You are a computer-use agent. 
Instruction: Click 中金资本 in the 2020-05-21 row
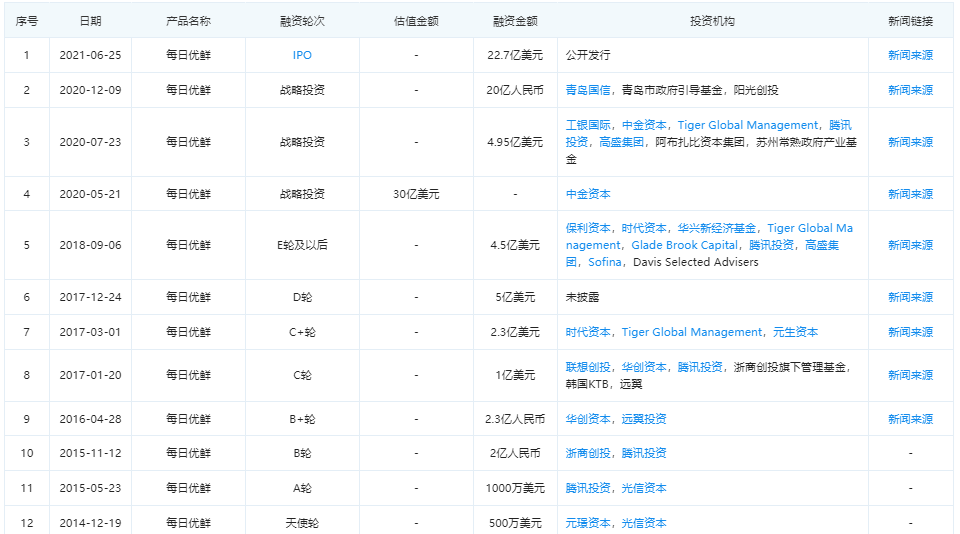pyautogui.click(x=589, y=194)
